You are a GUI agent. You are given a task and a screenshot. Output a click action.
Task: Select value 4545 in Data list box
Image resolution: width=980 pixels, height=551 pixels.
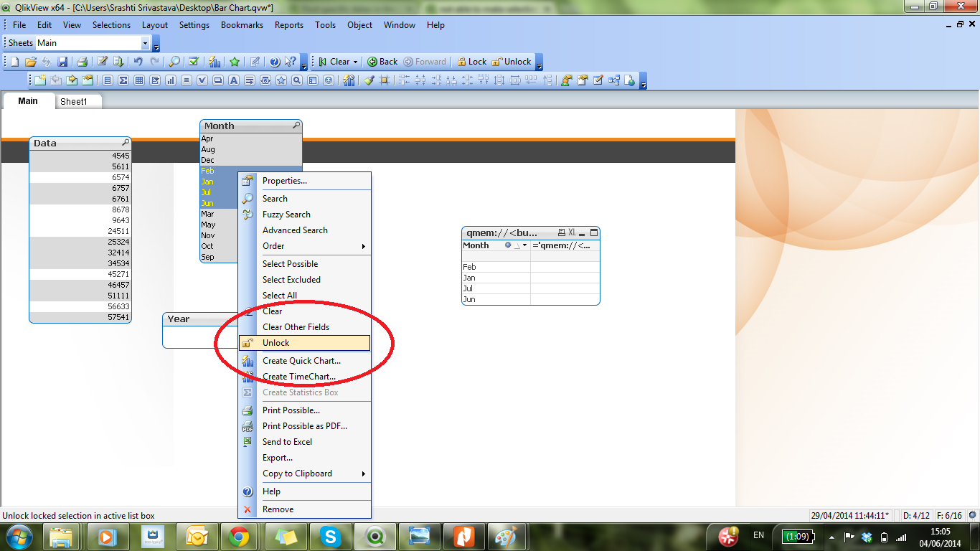coord(80,156)
